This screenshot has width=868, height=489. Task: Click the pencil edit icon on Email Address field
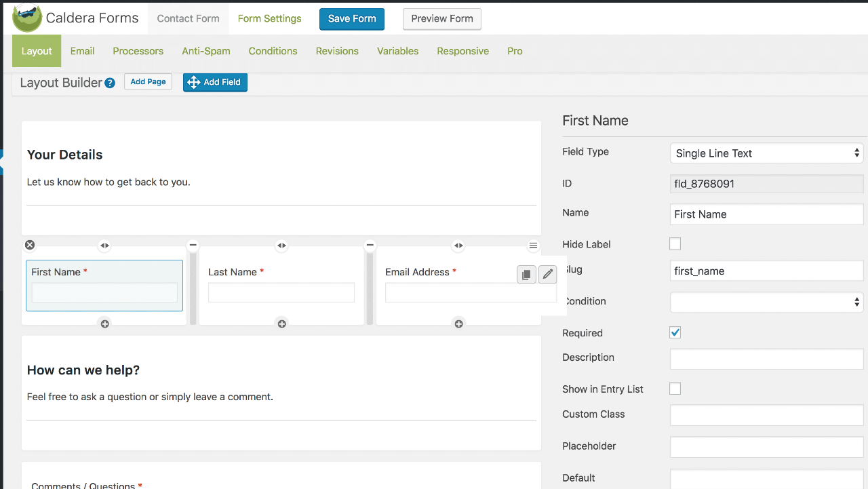(x=547, y=274)
